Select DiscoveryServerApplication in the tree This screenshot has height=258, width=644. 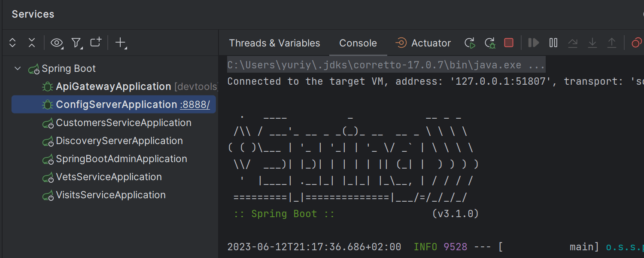119,141
